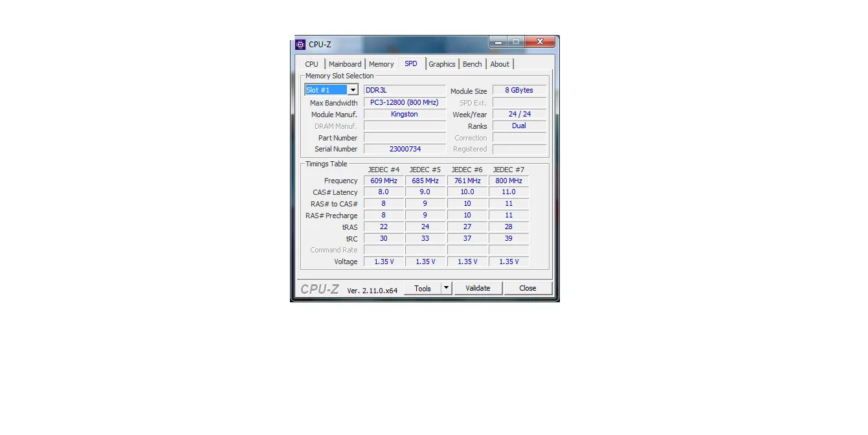The height and width of the screenshot is (435, 868).
Task: Switch to the CPU tab
Action: pos(311,64)
